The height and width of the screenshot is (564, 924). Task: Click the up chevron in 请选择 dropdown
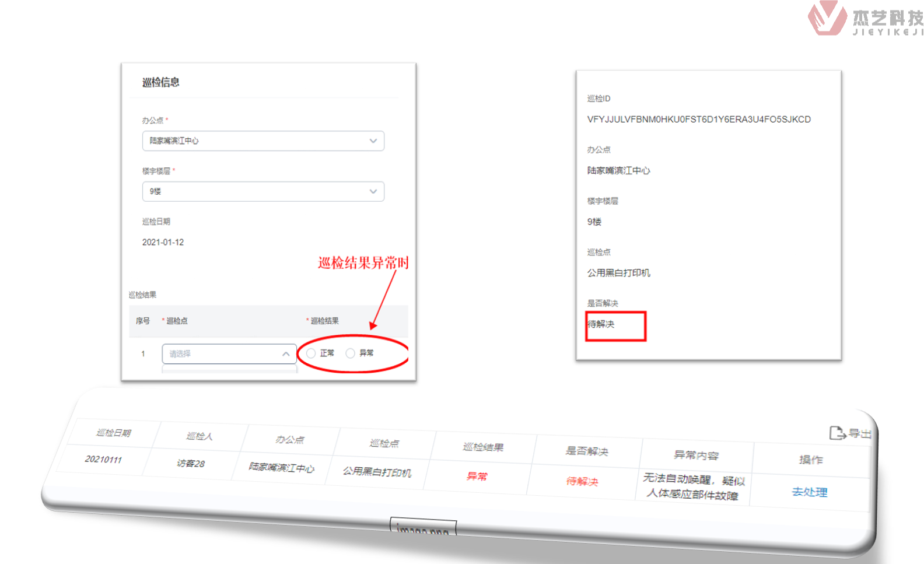286,354
